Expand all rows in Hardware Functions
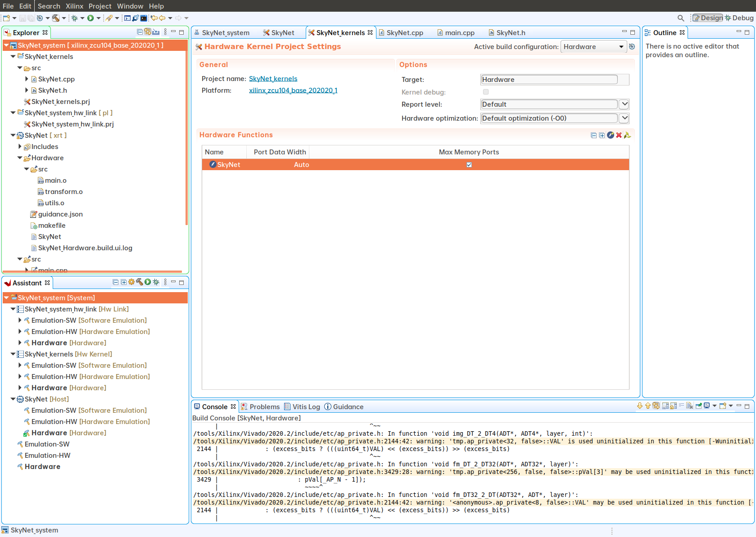Screen dimensions: 756x537 pos(602,135)
